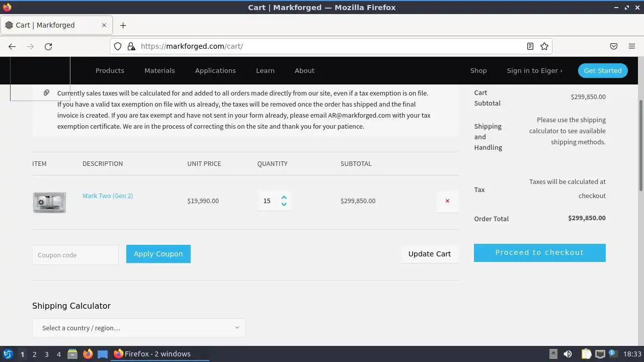Open the system start menu icon

pos(8,354)
